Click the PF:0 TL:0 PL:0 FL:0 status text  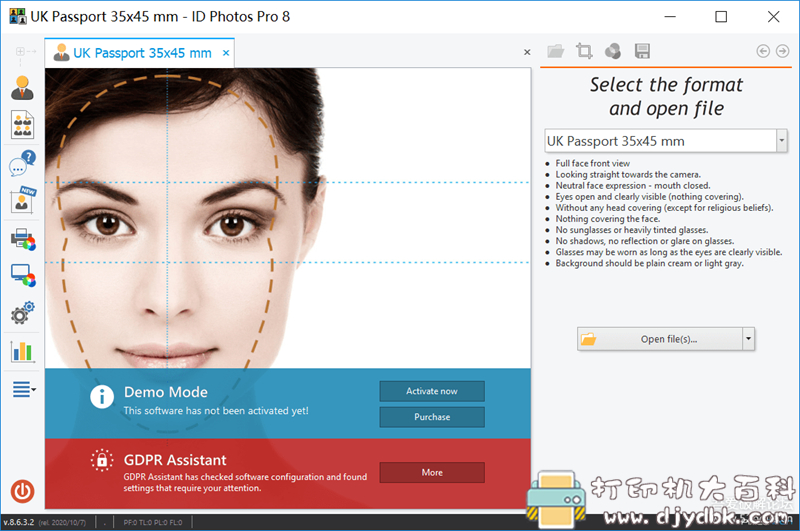point(153,523)
